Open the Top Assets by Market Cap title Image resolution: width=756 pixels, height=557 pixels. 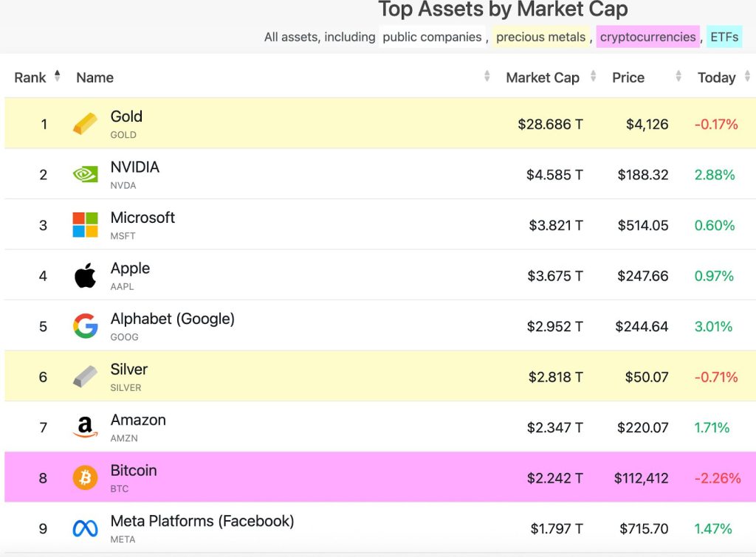pyautogui.click(x=503, y=10)
